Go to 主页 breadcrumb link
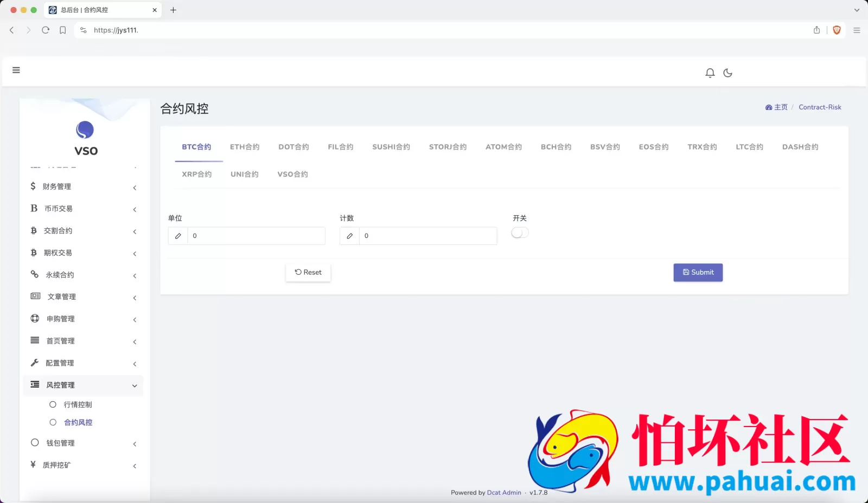Image resolution: width=868 pixels, height=503 pixels. tap(776, 107)
